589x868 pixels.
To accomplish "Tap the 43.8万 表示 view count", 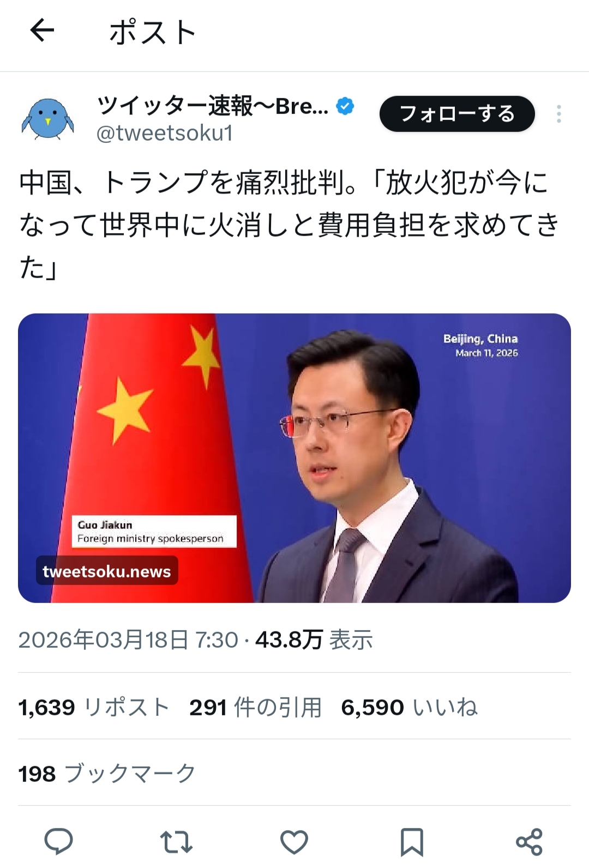I will pos(314,640).
